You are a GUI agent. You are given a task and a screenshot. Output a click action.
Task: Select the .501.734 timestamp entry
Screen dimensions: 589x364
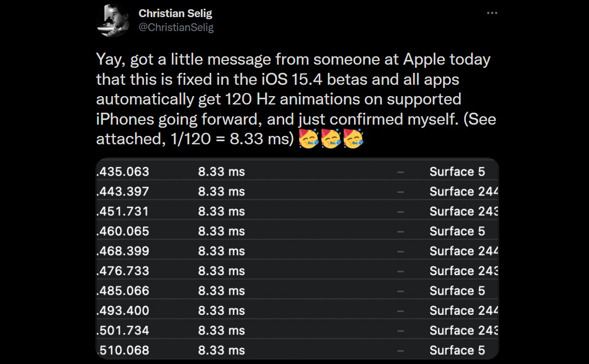124,330
